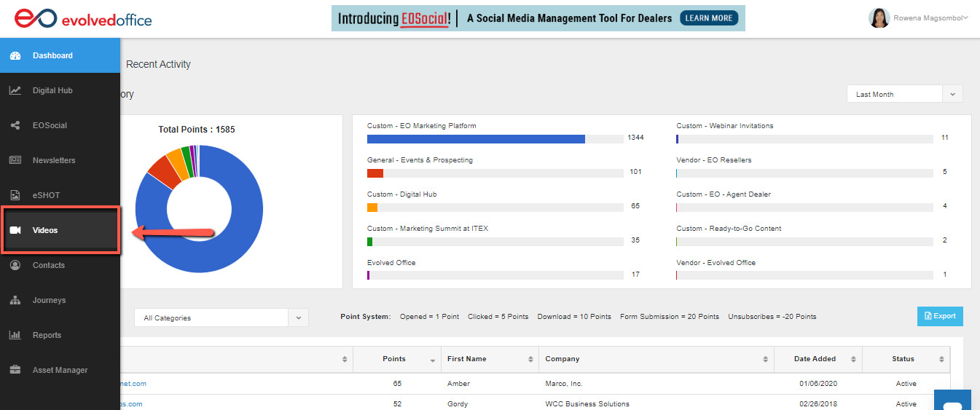Click Learn More on EOSocial banner
980x410 pixels.
(709, 18)
